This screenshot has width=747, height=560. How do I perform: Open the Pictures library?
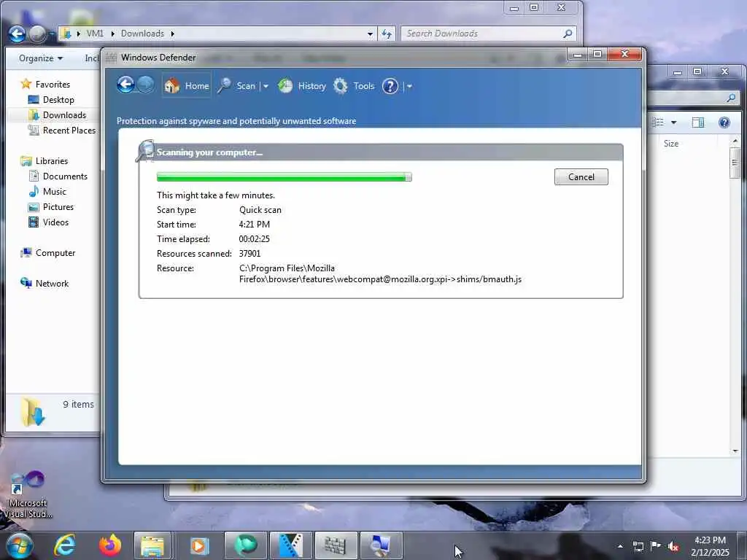coord(58,206)
